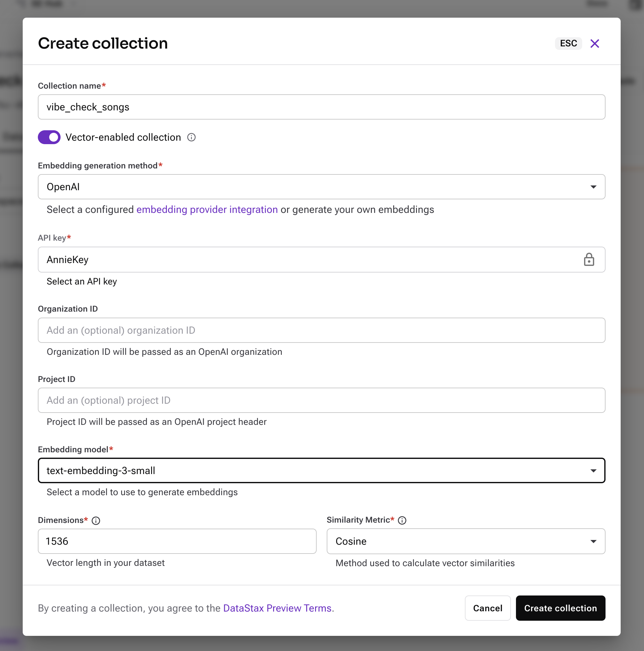This screenshot has height=651, width=644.
Task: Disable the Vector-enabled collection toggle
Action: coord(49,138)
